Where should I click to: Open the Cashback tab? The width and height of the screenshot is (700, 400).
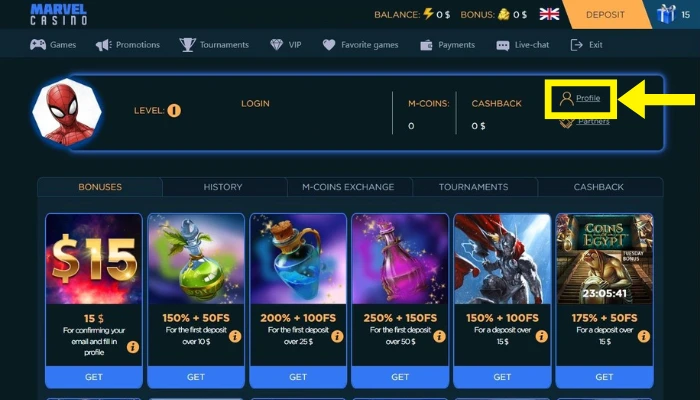click(x=599, y=187)
